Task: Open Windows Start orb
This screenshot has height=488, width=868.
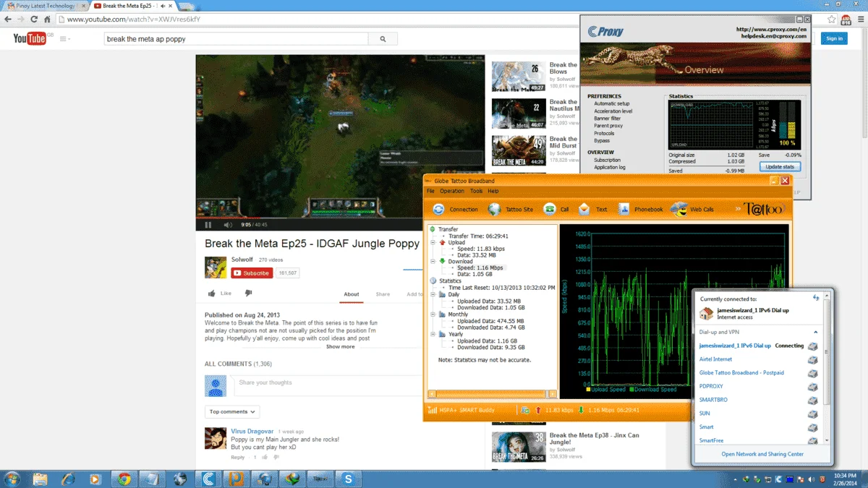Action: 12,479
